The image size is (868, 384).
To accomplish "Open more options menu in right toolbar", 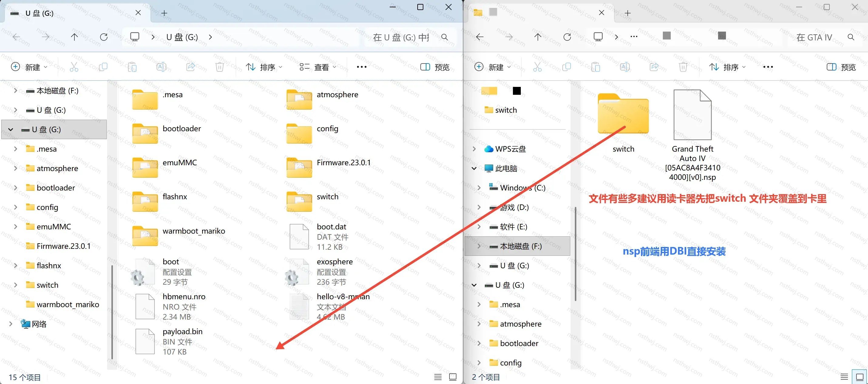I will tap(768, 67).
